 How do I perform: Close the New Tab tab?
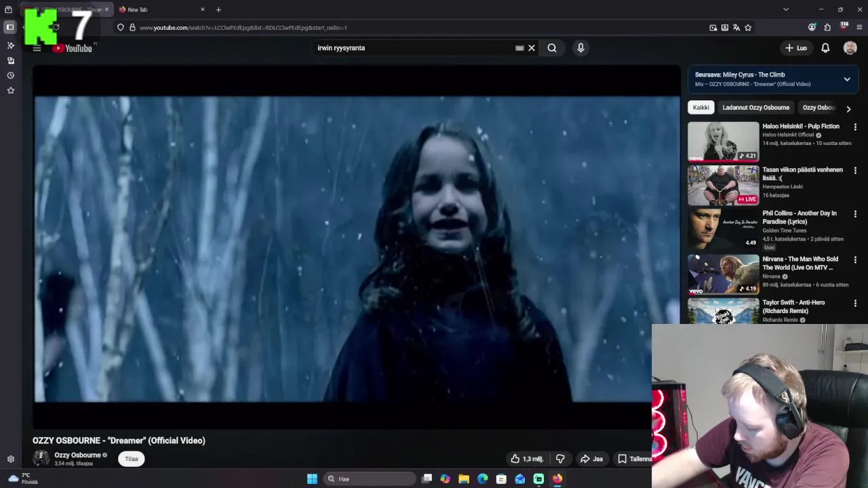point(202,9)
